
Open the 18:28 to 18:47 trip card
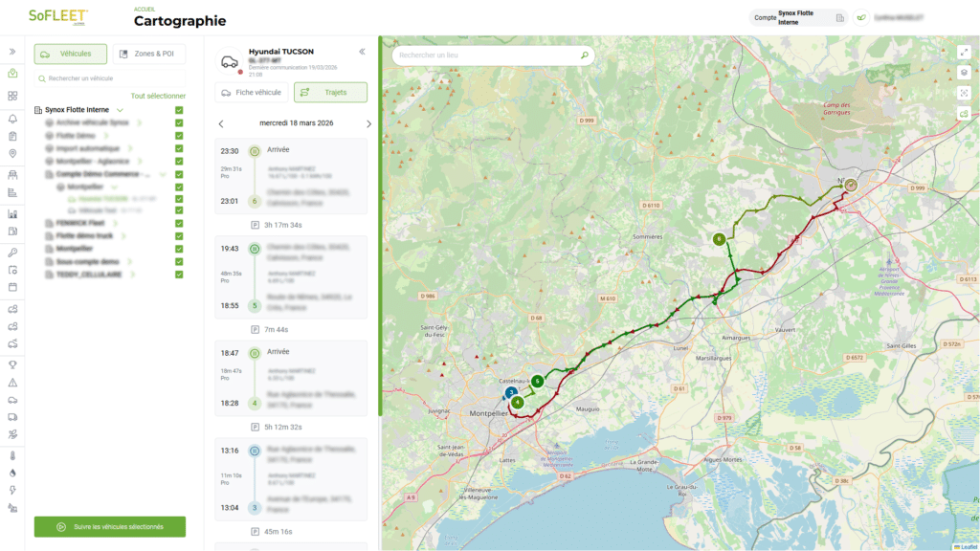[291, 378]
